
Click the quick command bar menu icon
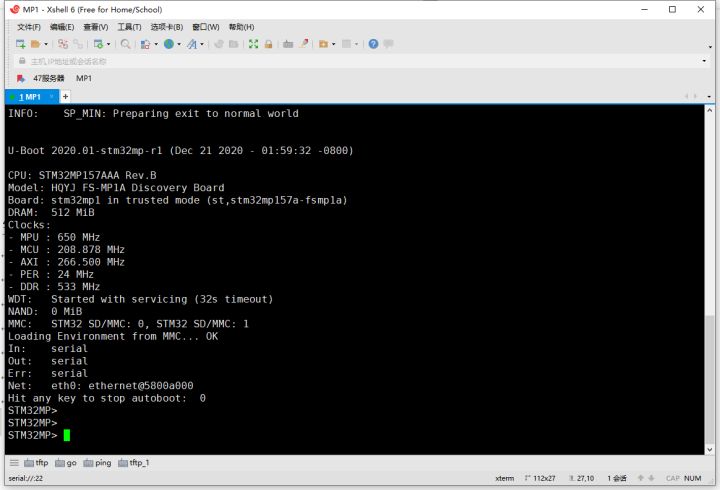pos(14,462)
